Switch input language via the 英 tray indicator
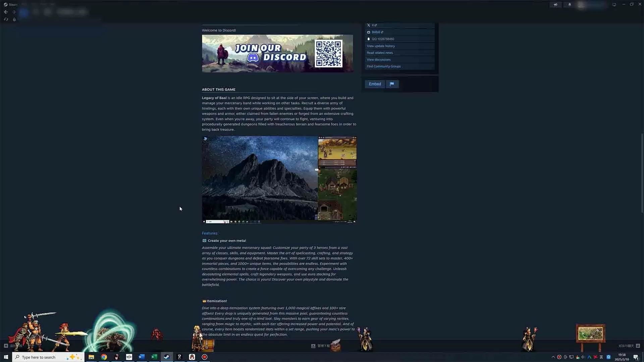 coord(601,357)
